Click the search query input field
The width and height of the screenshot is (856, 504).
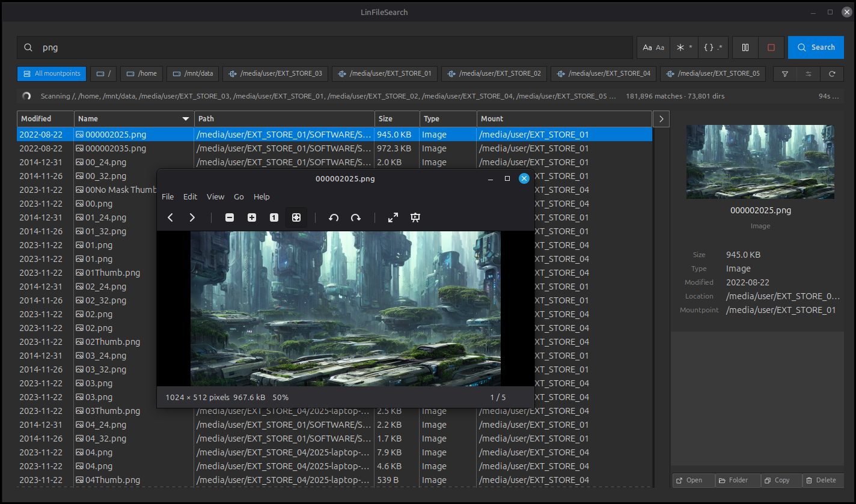click(325, 47)
